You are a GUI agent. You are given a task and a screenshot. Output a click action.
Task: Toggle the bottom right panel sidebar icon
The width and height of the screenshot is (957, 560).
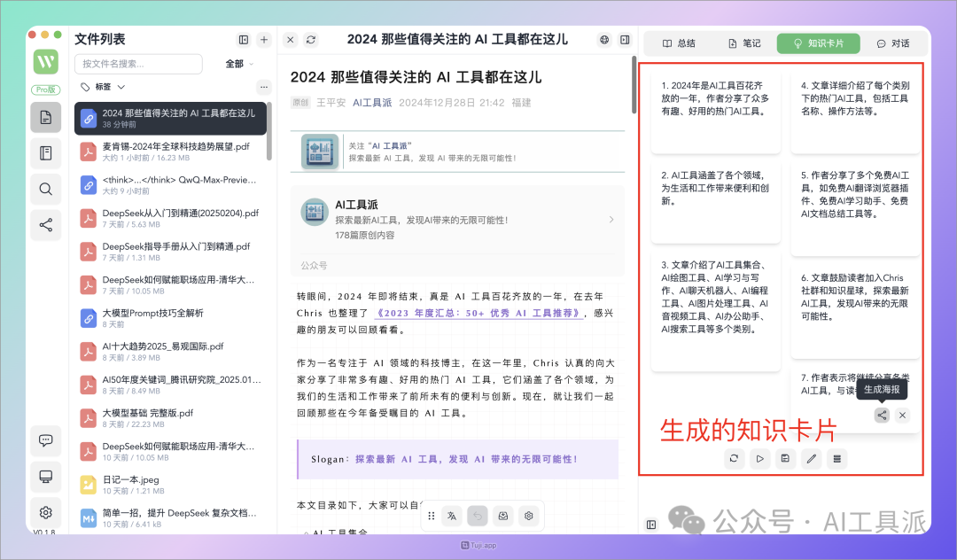pos(651,525)
